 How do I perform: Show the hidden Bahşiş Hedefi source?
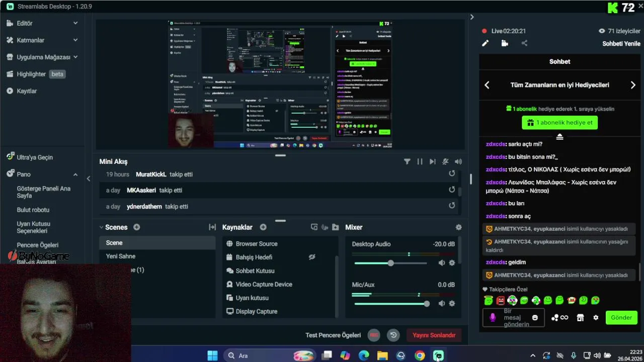pyautogui.click(x=312, y=257)
